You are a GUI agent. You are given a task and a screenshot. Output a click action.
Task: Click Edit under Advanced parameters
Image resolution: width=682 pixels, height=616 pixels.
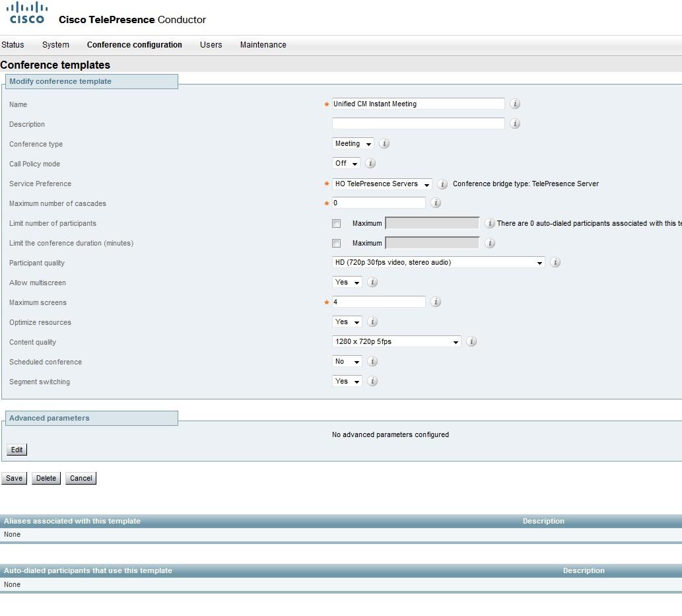point(17,450)
